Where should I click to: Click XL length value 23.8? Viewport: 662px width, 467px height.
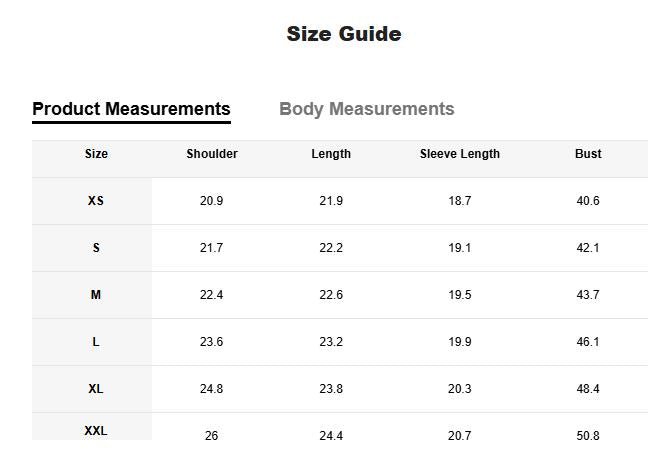tap(331, 389)
